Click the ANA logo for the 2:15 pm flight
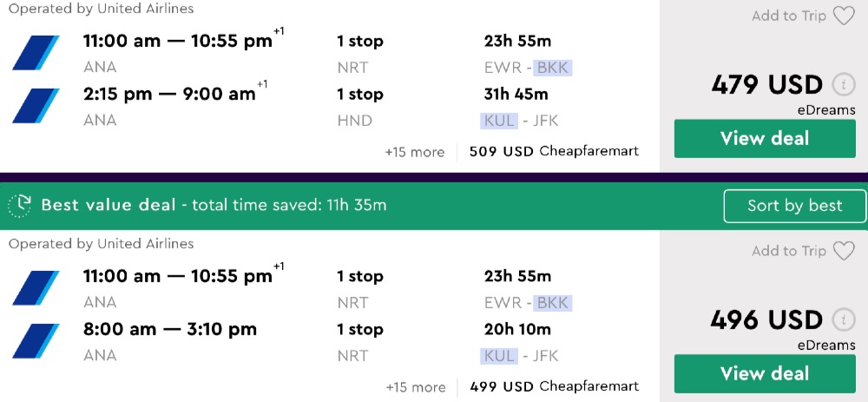868x402 pixels. [36, 105]
